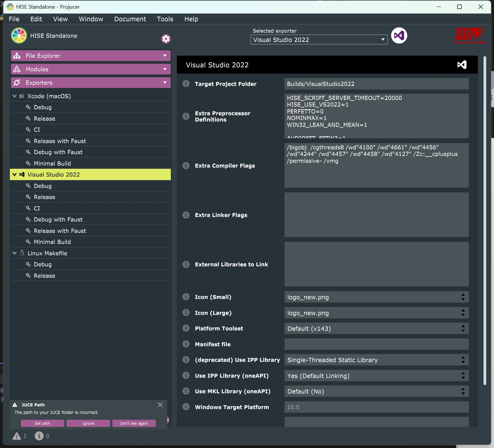Viewport: 494px width, 448px height.
Task: Open the Selected exporter dropdown
Action: coord(319,40)
